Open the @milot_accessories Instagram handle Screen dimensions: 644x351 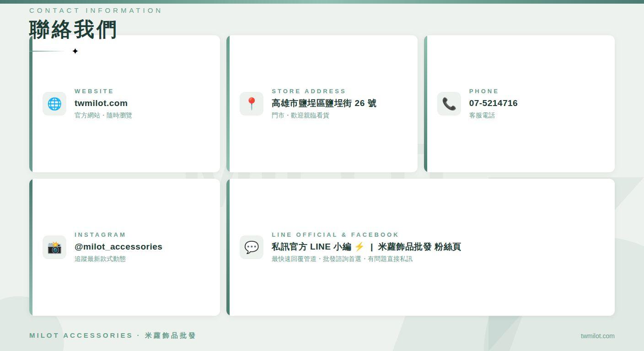tap(118, 247)
